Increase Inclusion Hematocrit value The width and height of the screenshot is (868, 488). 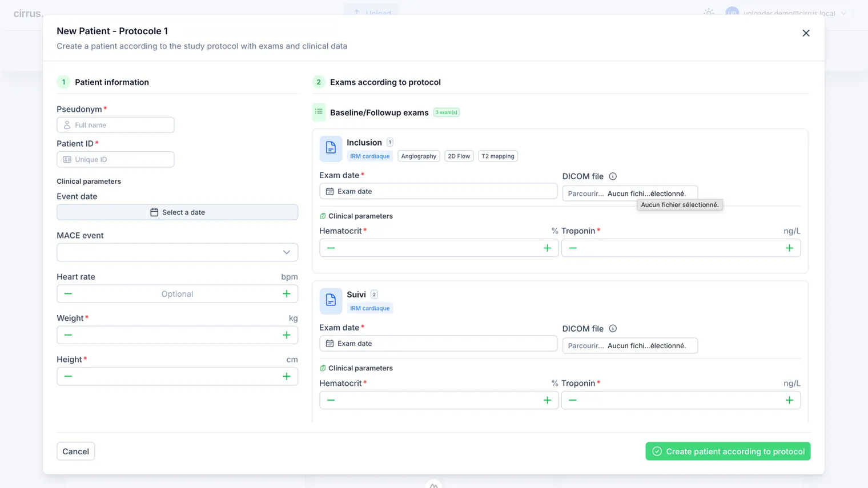547,248
